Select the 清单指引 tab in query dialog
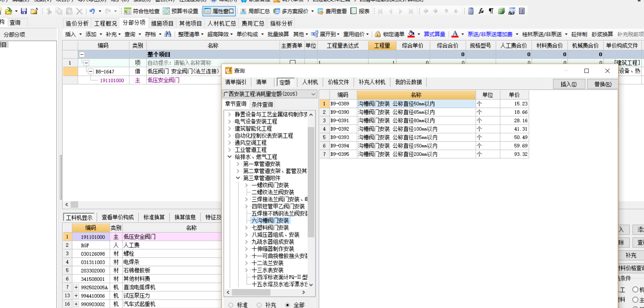644x308 pixels. 236,82
